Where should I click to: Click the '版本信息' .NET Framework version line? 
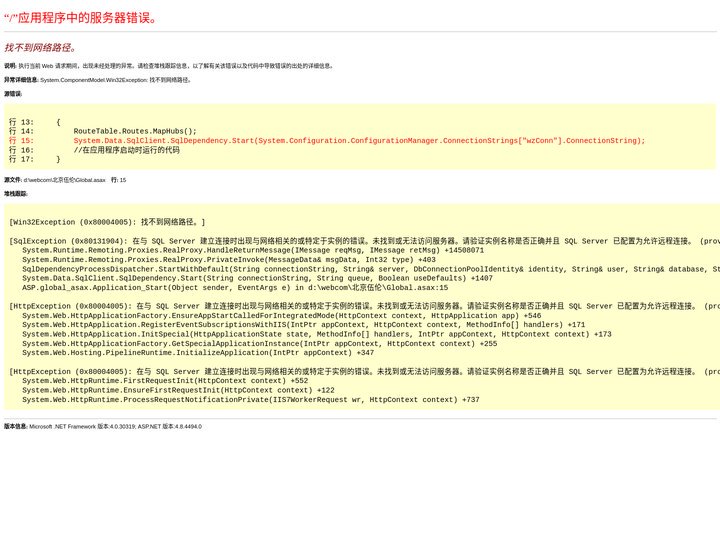point(103,427)
